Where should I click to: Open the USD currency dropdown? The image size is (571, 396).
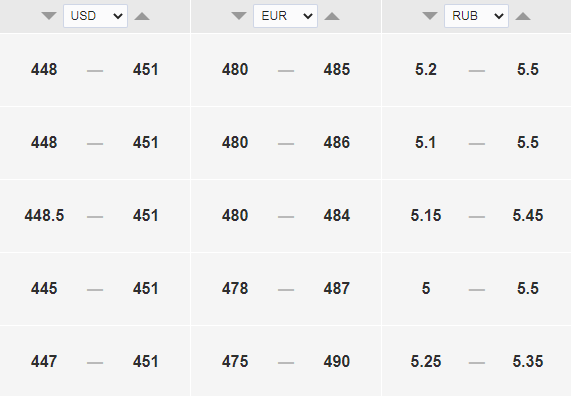click(x=95, y=16)
